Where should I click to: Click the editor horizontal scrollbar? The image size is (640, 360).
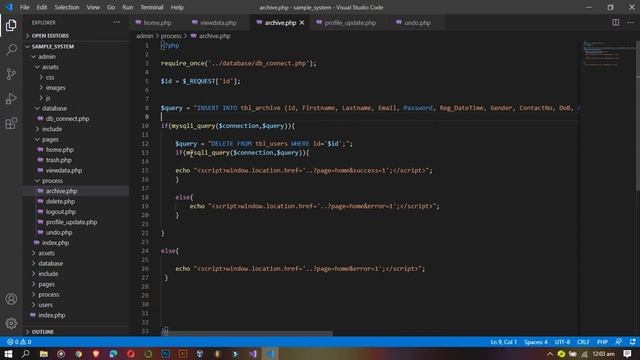point(247,333)
